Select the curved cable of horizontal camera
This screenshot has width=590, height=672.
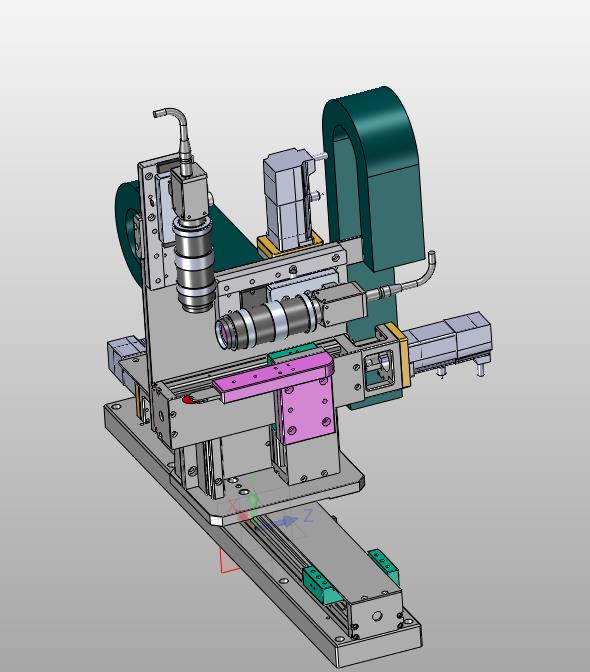(405, 279)
